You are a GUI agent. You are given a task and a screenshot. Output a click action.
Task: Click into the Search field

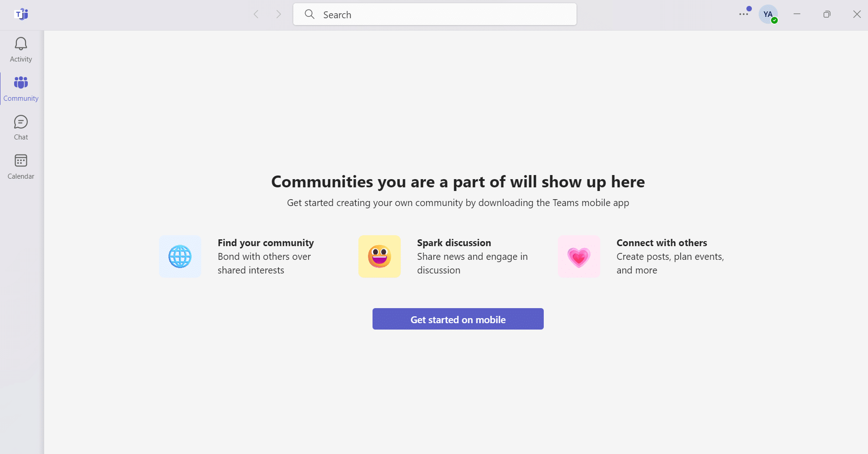point(435,14)
